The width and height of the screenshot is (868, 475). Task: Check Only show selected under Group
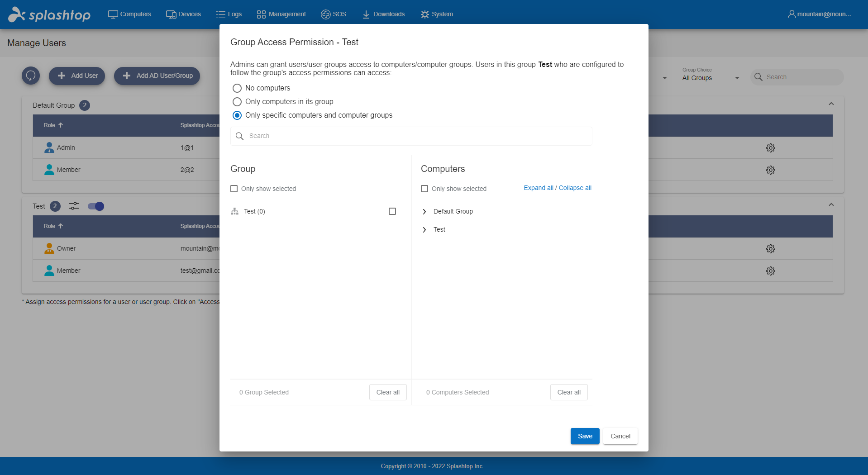pos(234,189)
